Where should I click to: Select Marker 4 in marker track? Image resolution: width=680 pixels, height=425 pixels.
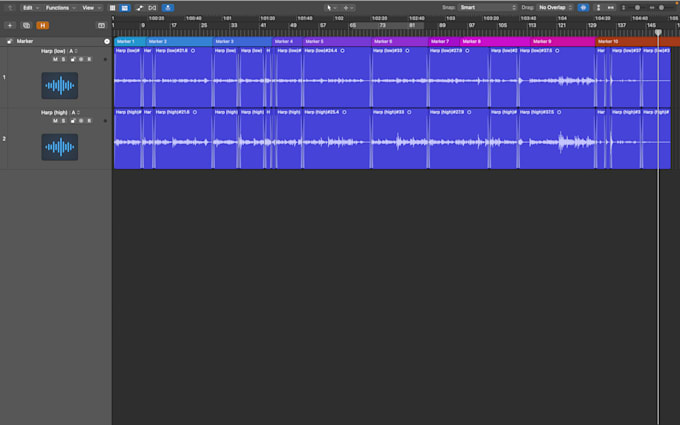click(287, 42)
